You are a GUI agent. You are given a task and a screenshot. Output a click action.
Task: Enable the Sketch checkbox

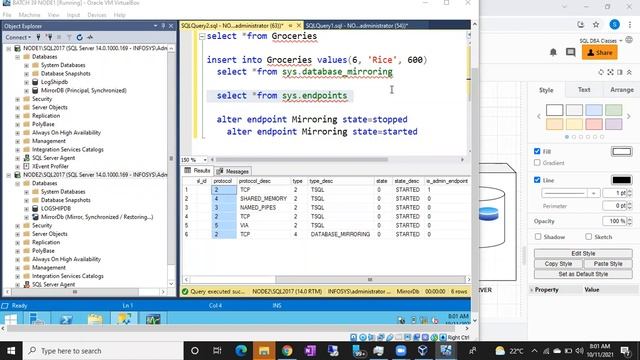(588, 237)
